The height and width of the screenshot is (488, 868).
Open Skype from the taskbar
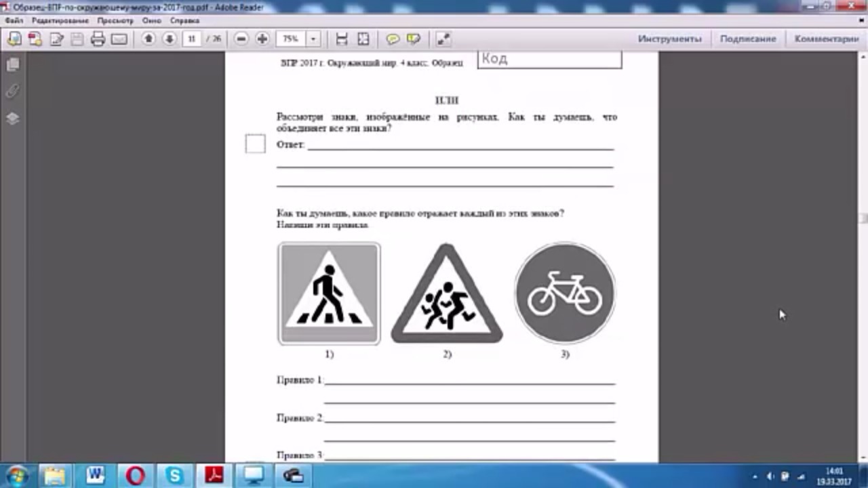tap(174, 475)
